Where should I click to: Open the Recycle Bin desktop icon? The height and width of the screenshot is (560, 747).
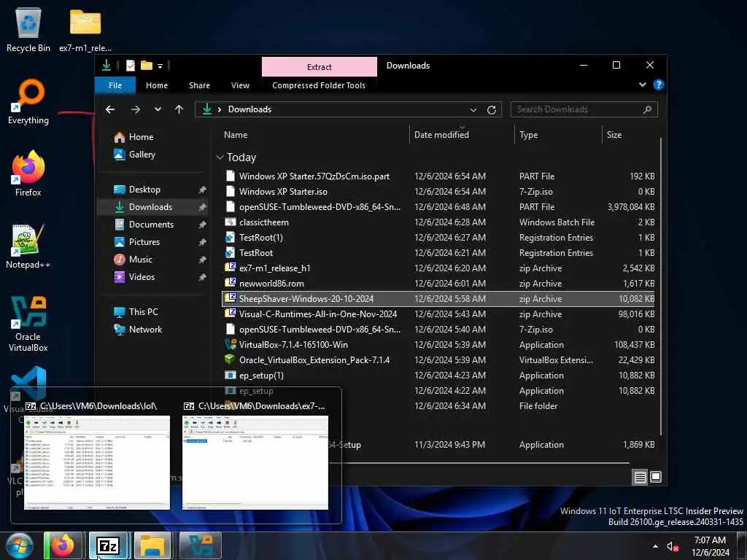click(28, 29)
